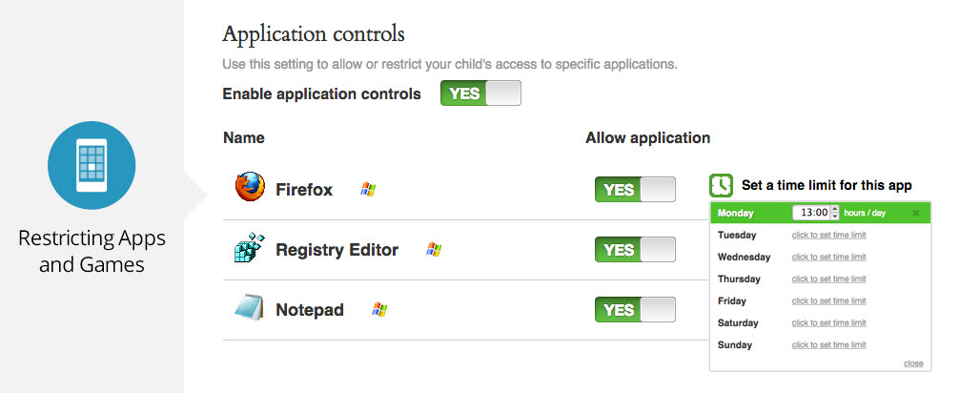980x393 pixels.
Task: Set a time limit for Friday
Action: 828,301
